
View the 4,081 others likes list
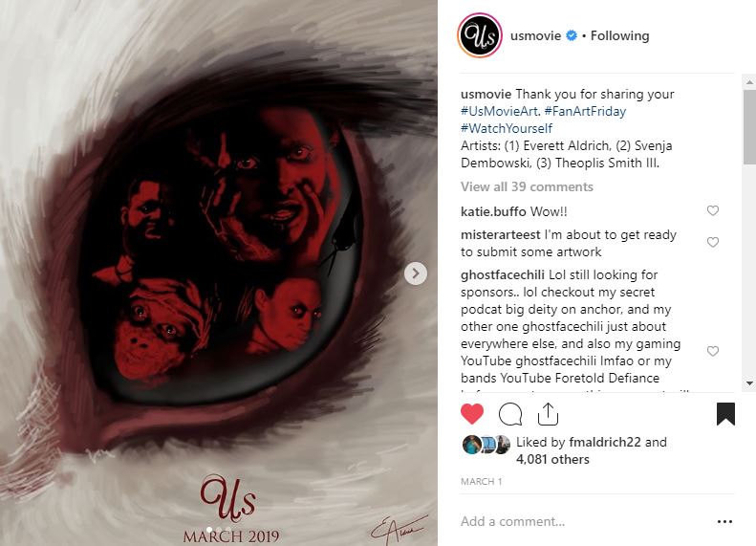click(x=552, y=459)
